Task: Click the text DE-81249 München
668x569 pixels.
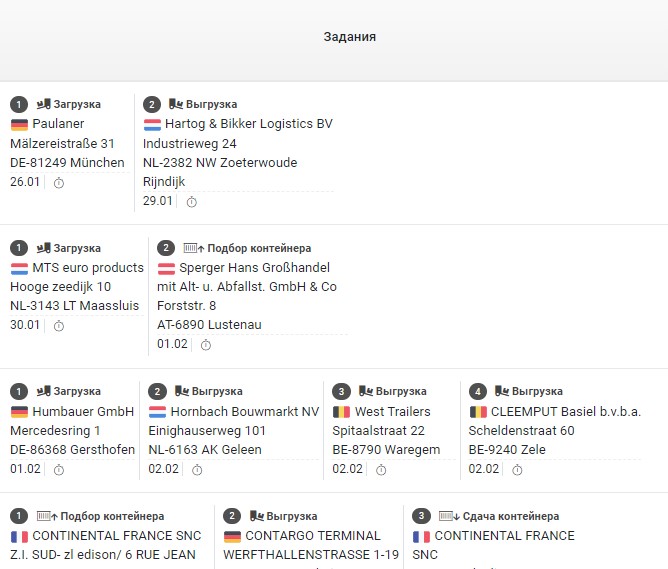Action: (x=67, y=163)
